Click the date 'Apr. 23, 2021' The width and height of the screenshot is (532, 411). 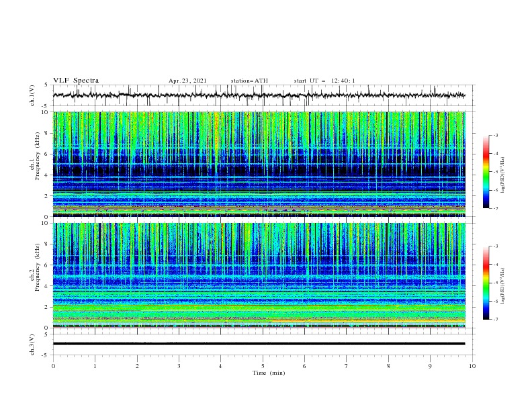187,81
